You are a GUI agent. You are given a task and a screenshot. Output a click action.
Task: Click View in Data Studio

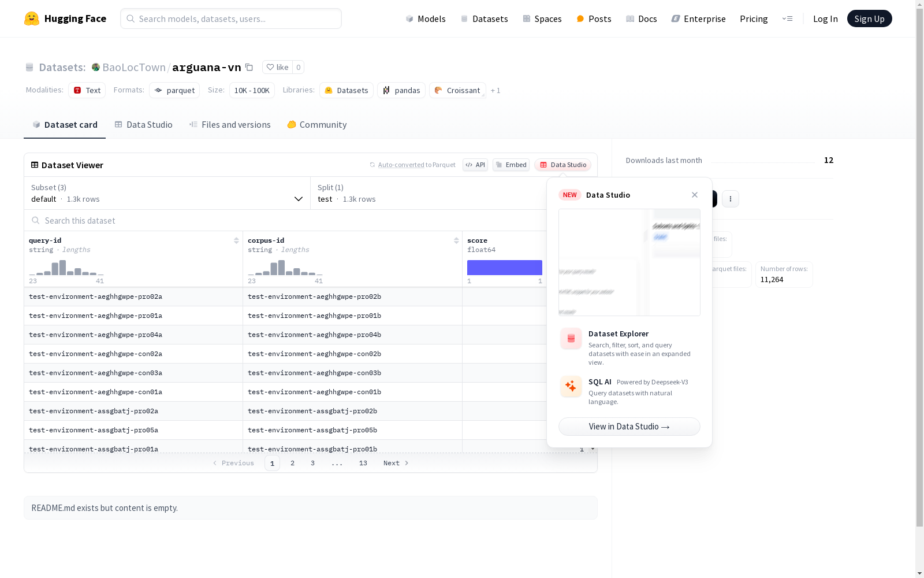click(x=629, y=427)
